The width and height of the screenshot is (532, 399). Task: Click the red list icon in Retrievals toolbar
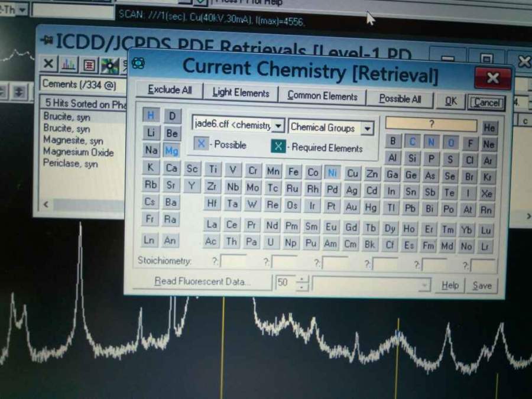(89, 65)
